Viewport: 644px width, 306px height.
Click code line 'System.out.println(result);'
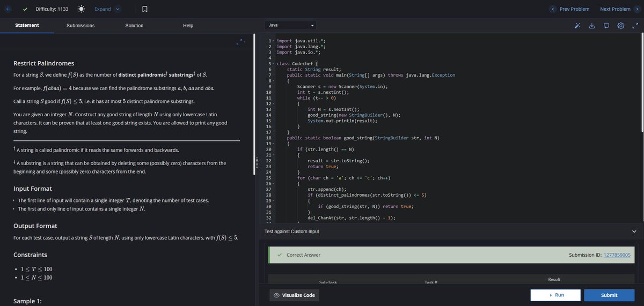pyautogui.click(x=343, y=121)
